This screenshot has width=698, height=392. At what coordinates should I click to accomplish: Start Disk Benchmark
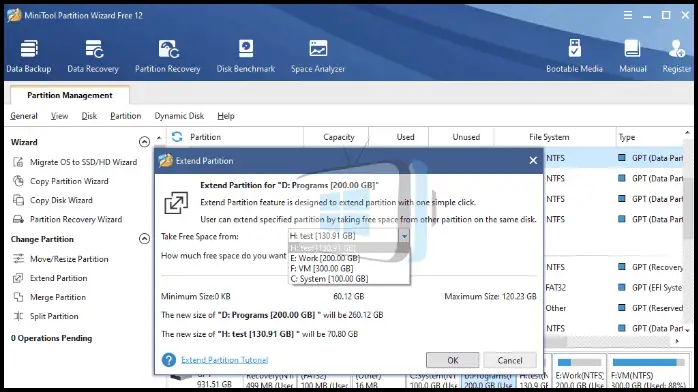coord(246,56)
